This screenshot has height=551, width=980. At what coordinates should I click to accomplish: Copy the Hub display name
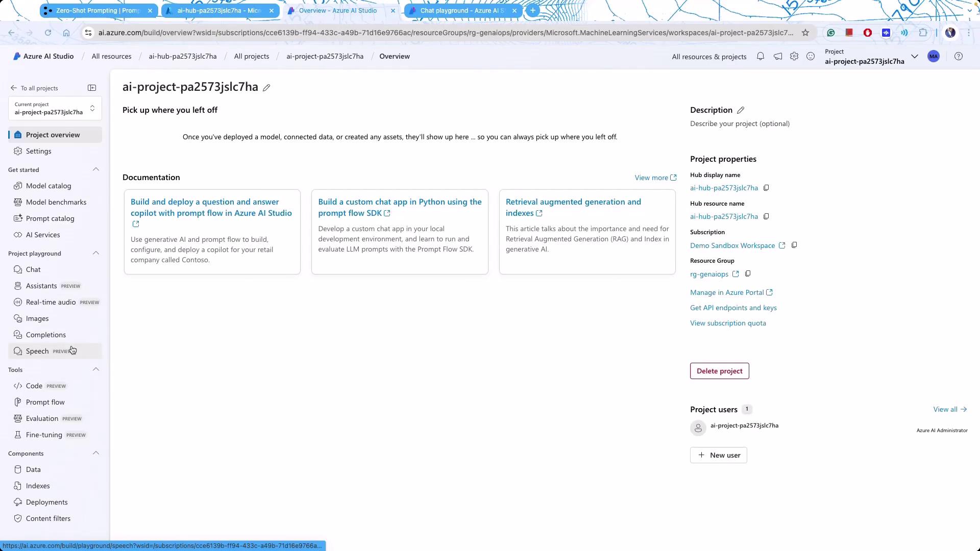pos(766,188)
